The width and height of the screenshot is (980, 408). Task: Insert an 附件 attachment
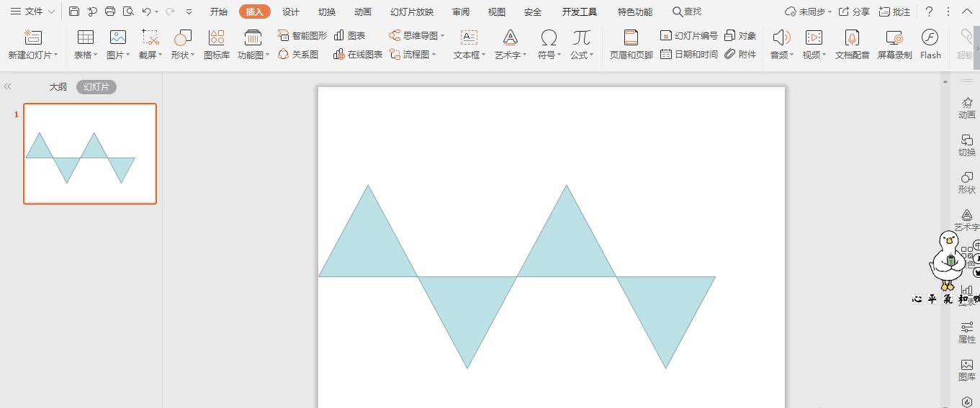pos(740,54)
